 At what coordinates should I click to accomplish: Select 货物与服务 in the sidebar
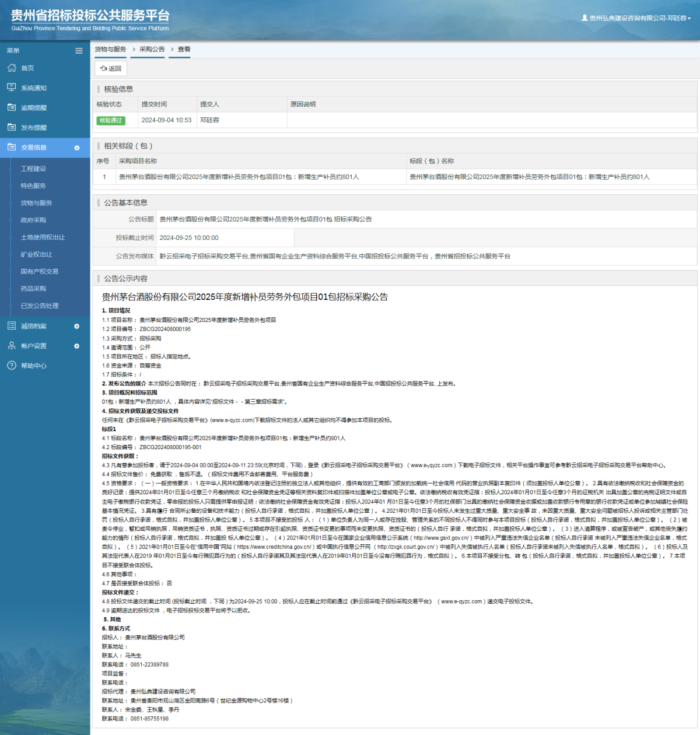click(x=36, y=203)
